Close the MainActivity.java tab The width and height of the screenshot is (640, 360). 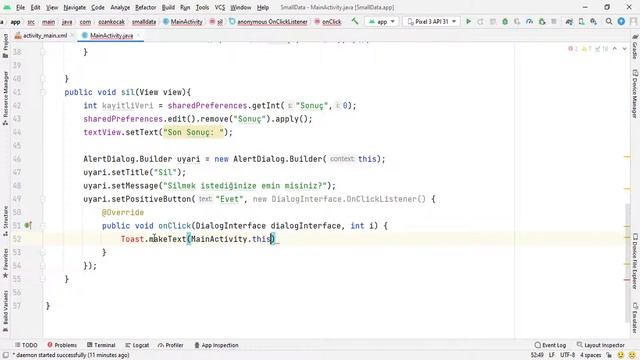138,36
